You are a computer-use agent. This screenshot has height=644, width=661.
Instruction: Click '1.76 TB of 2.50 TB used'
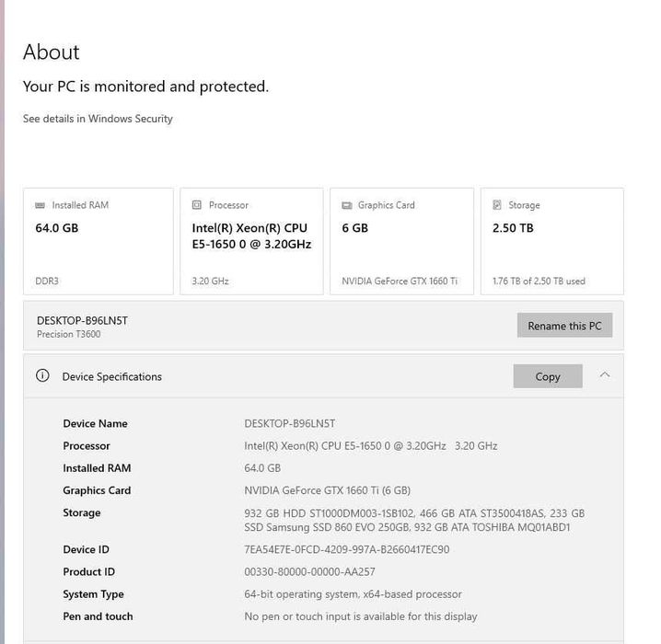click(x=539, y=281)
